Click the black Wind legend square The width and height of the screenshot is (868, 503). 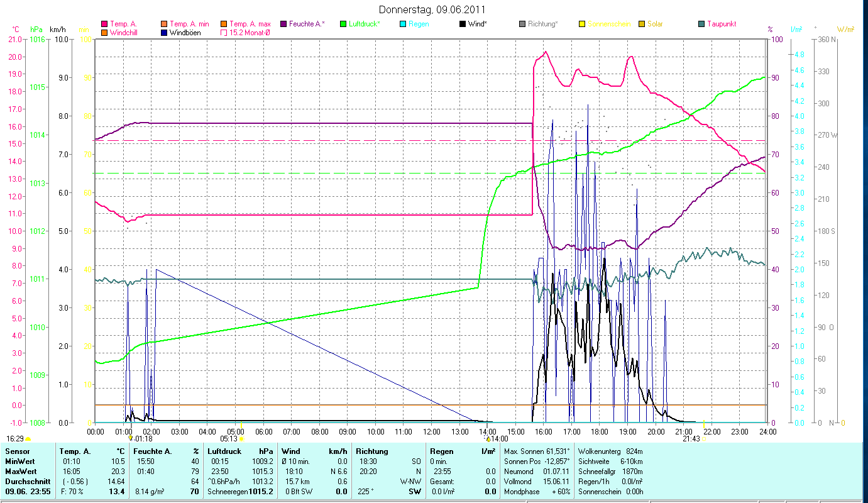point(463,25)
